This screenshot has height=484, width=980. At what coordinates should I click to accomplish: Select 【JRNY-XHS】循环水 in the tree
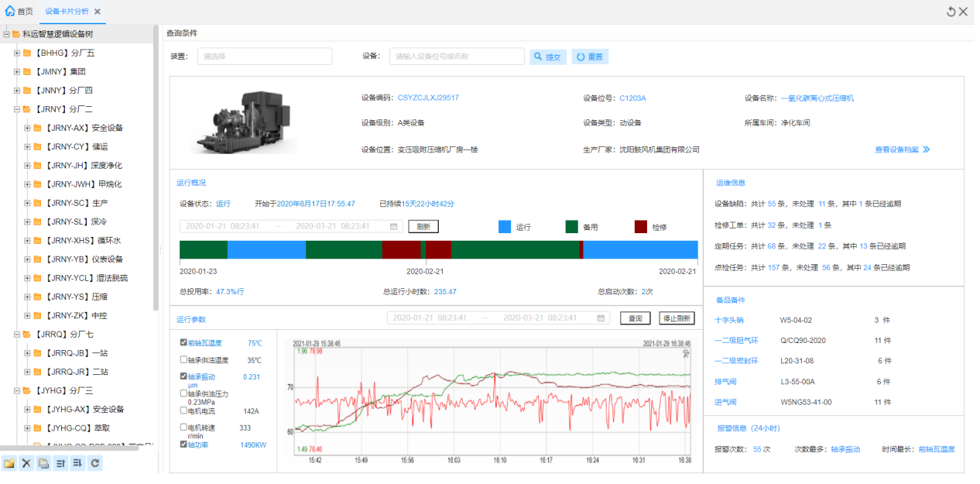tap(84, 241)
